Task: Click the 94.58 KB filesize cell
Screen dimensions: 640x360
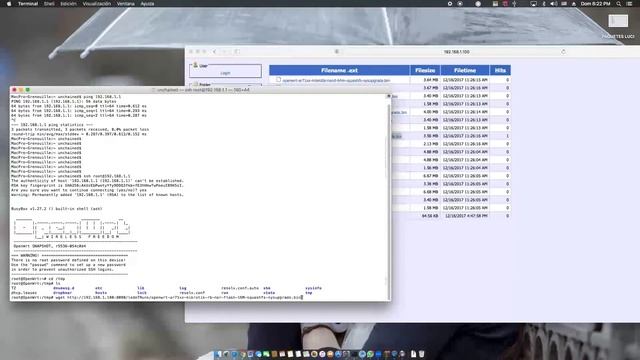Action: click(x=430, y=216)
